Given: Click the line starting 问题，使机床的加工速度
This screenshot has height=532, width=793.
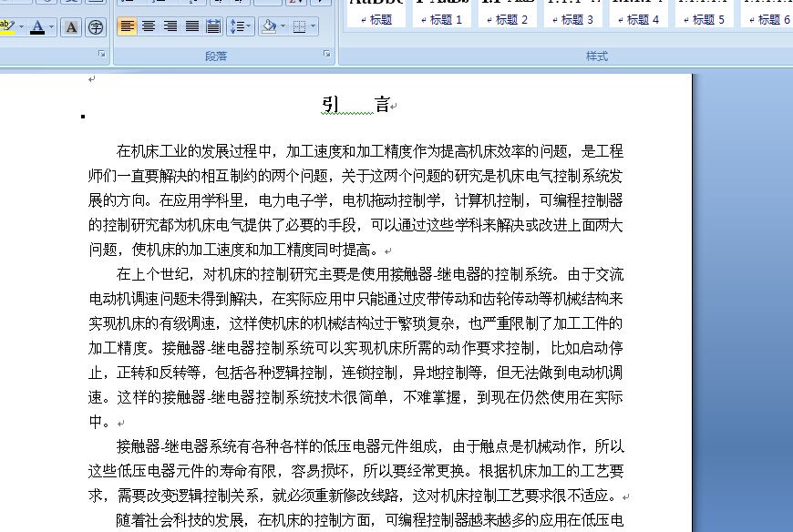Looking at the screenshot, I should pos(233,250).
